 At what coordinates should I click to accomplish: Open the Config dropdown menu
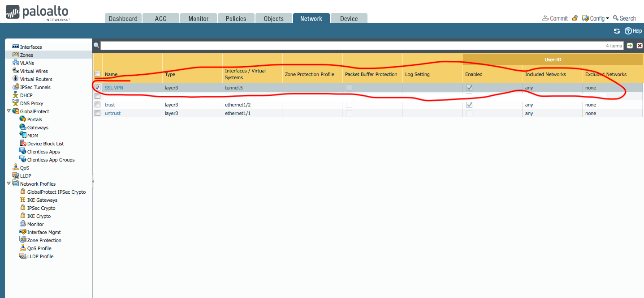tap(596, 18)
